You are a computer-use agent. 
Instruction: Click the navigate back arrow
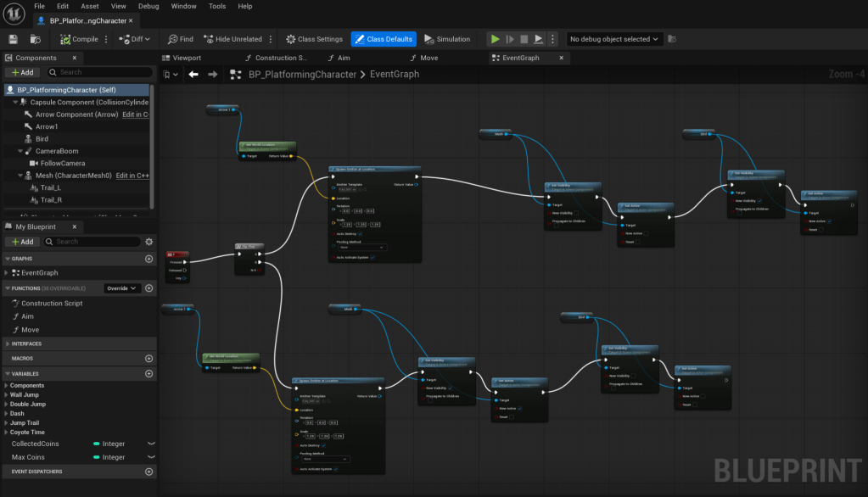(193, 75)
